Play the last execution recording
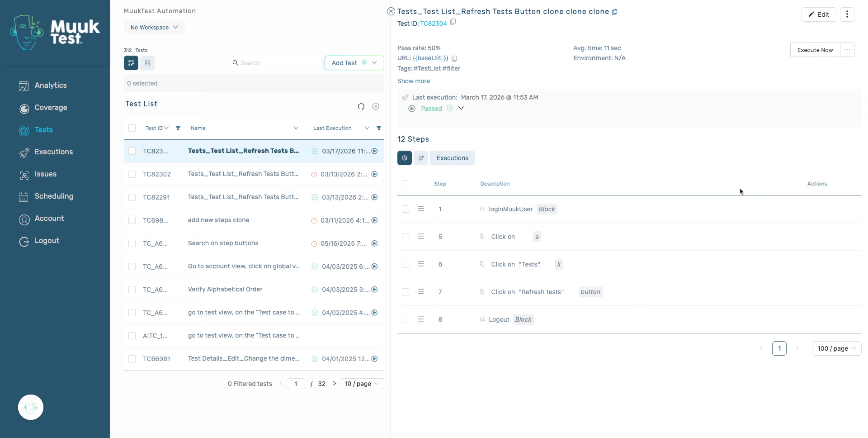Viewport: 868px width, 438px height. (412, 109)
